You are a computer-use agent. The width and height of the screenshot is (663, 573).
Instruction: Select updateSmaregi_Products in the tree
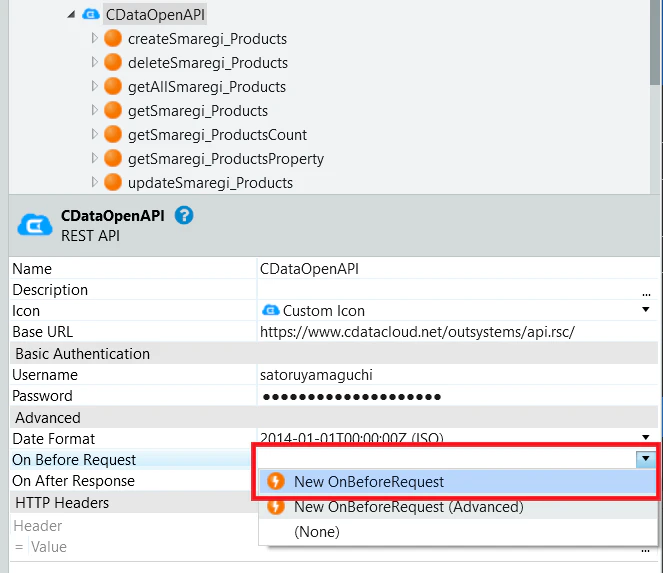[210, 183]
